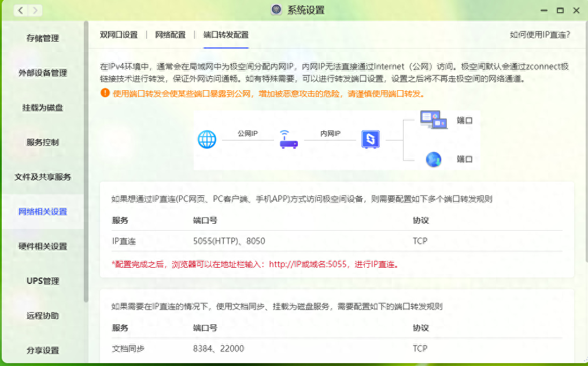The height and width of the screenshot is (366, 588).
Task: Click the forward navigation arrow
Action: (x=35, y=10)
